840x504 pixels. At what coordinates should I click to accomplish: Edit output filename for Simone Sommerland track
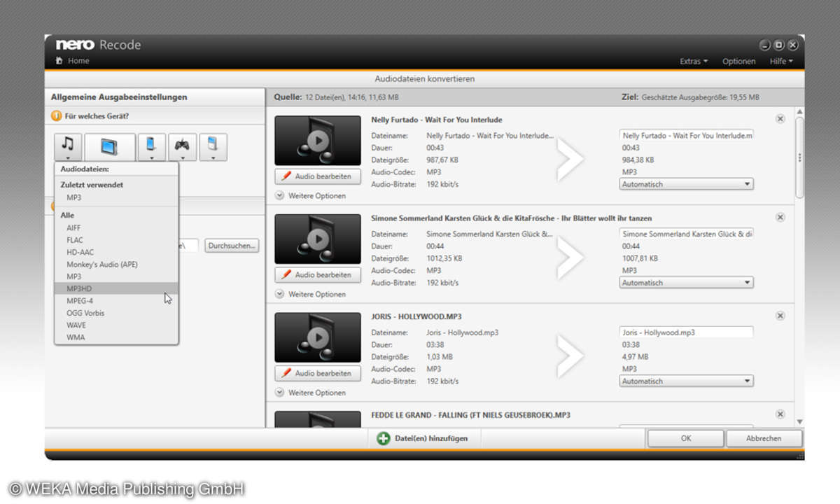[x=686, y=234]
